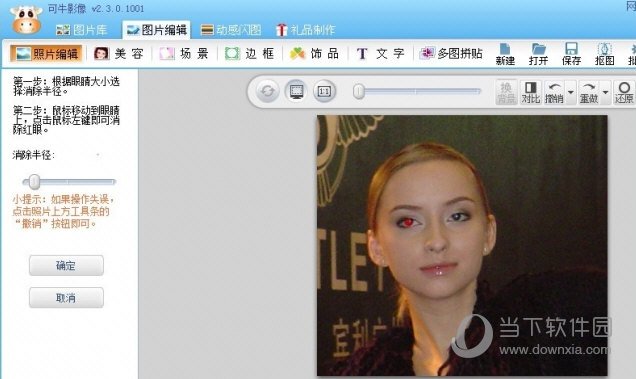This screenshot has width=636, height=379.
Task: Expand the 重做 redo dropdown arrow
Action: 606,92
